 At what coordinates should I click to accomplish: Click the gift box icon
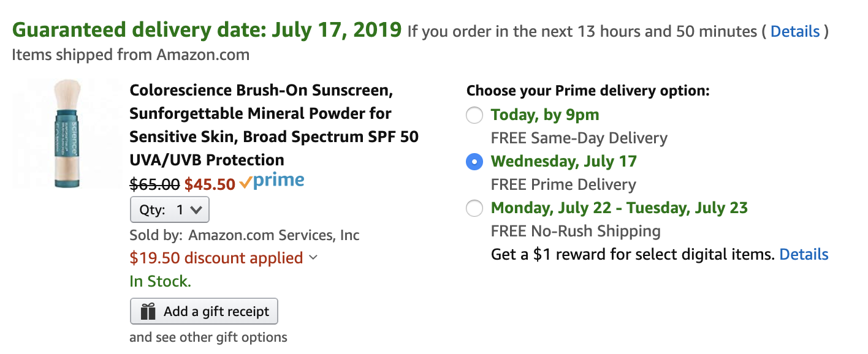pyautogui.click(x=148, y=312)
